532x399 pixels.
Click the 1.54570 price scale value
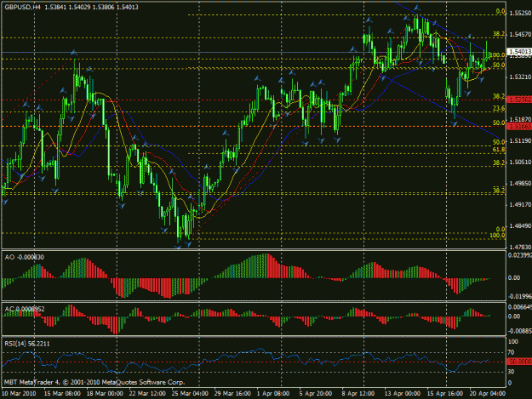[520, 34]
